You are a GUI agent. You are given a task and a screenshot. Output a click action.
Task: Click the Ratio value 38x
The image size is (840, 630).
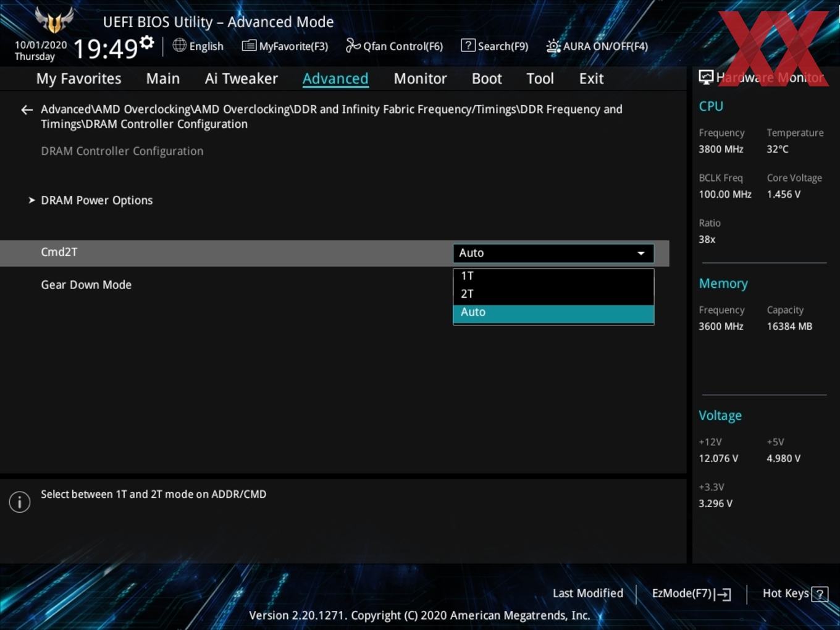click(x=707, y=239)
